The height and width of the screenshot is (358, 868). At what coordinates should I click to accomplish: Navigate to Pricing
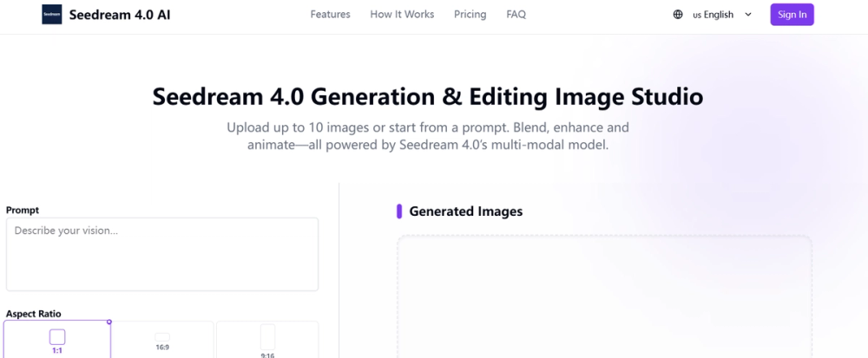tap(470, 15)
